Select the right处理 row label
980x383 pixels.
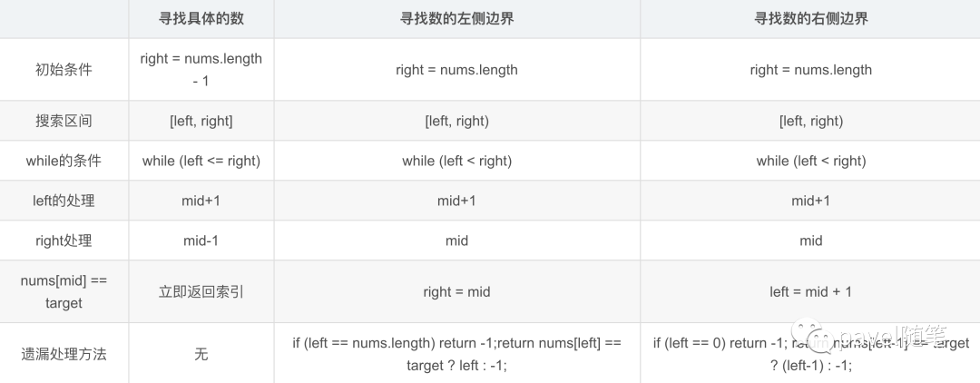click(64, 241)
